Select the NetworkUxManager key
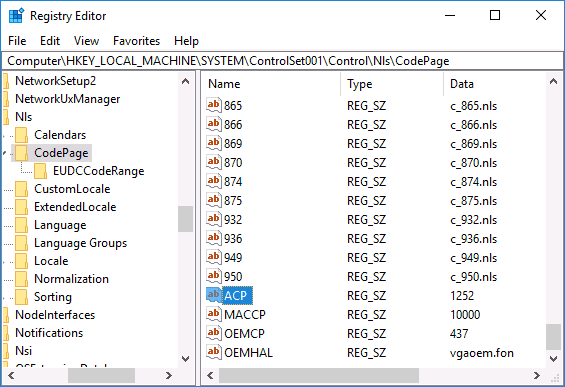 pos(67,99)
